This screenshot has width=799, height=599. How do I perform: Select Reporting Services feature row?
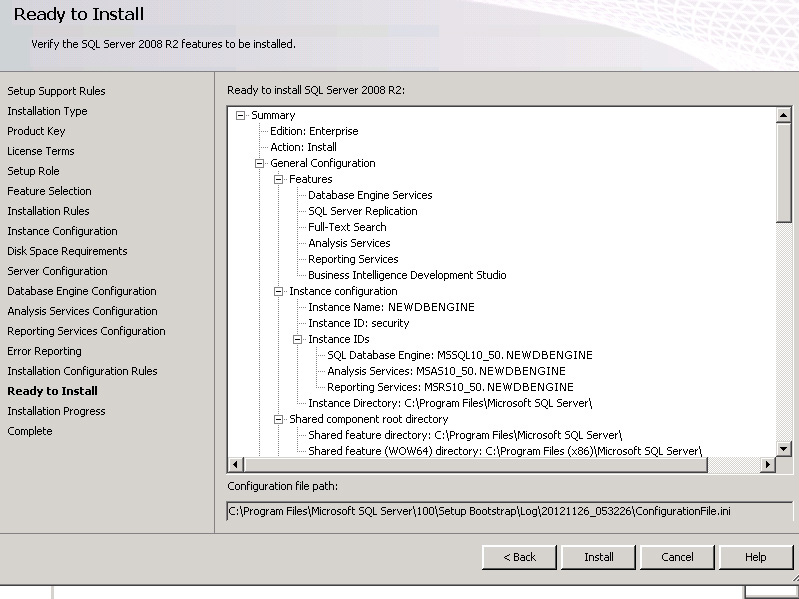pyautogui.click(x=353, y=259)
